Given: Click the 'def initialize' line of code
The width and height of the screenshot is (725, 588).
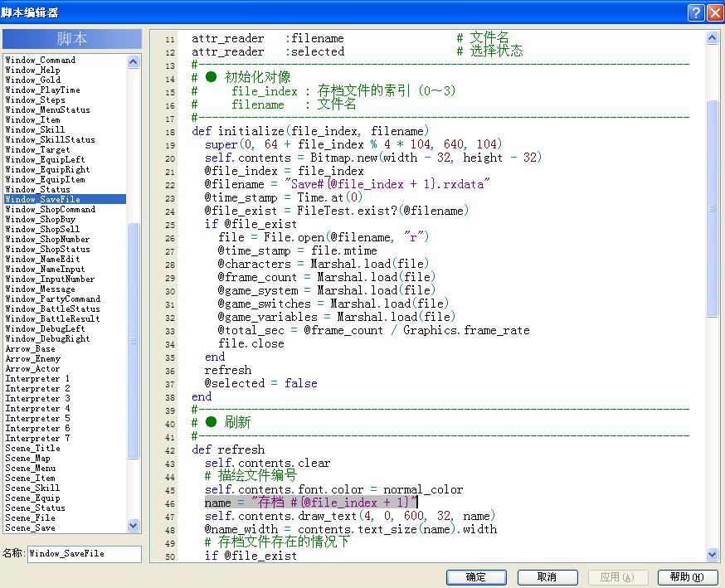Looking at the screenshot, I should pyautogui.click(x=310, y=131).
